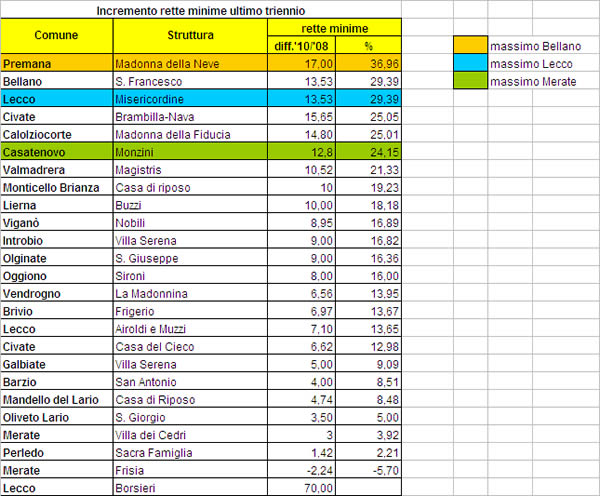Select the 36,96 percentage cell
This screenshot has width=600, height=496.
point(368,63)
